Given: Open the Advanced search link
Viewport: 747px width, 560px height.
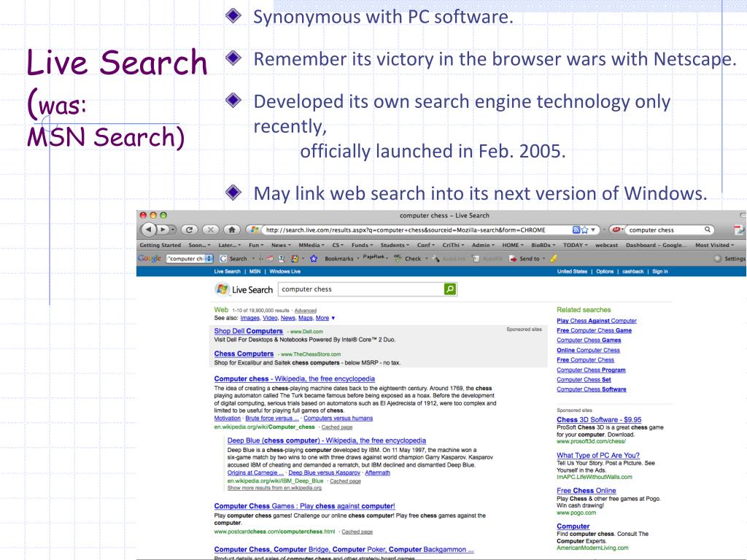Looking at the screenshot, I should (306, 311).
